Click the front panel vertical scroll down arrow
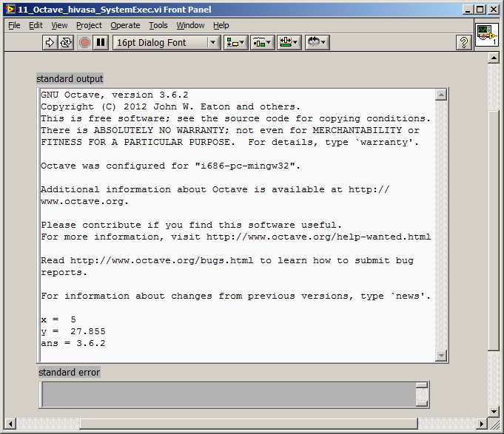 pyautogui.click(x=494, y=412)
